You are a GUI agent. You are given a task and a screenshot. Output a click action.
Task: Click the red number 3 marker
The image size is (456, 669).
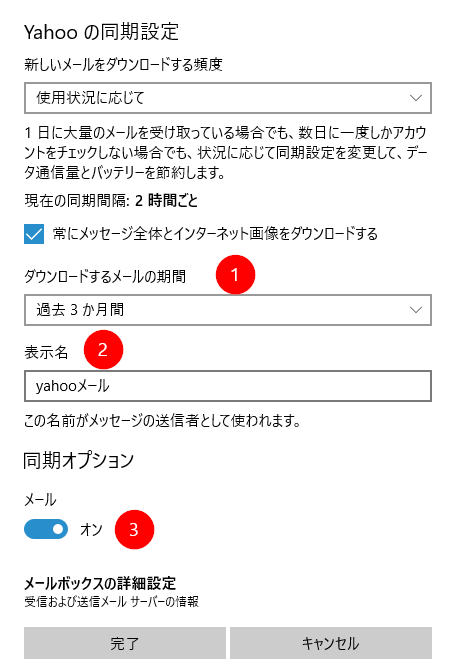[x=134, y=529]
